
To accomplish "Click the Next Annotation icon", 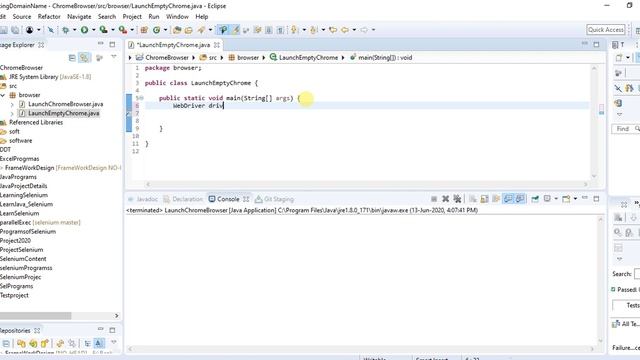I will point(294,30).
